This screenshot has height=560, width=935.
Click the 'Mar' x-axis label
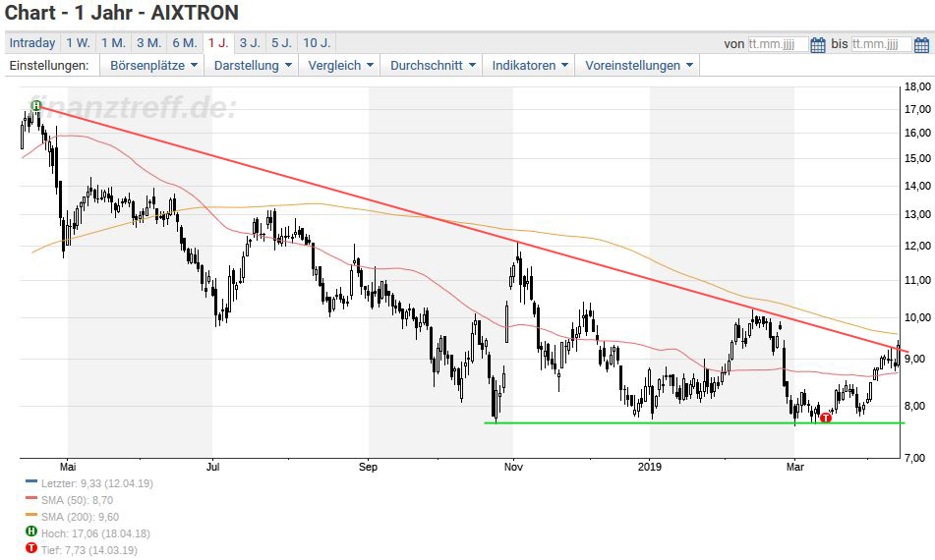coord(794,467)
